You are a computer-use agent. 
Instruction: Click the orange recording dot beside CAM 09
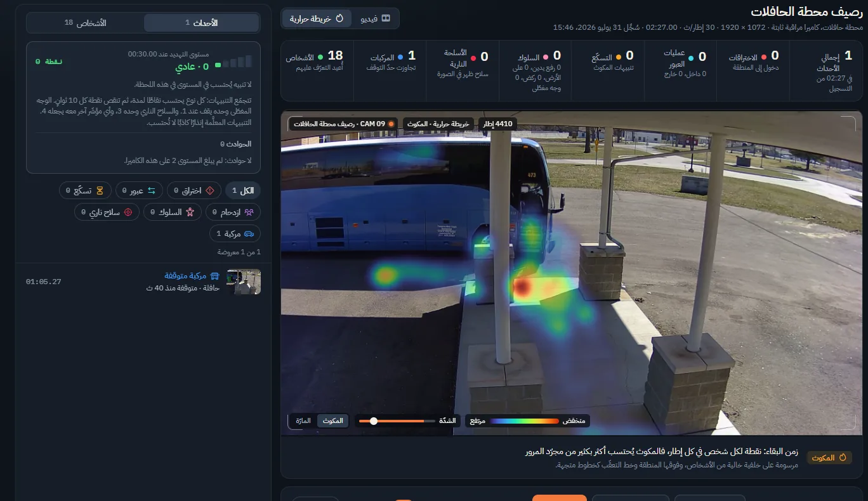pyautogui.click(x=391, y=124)
